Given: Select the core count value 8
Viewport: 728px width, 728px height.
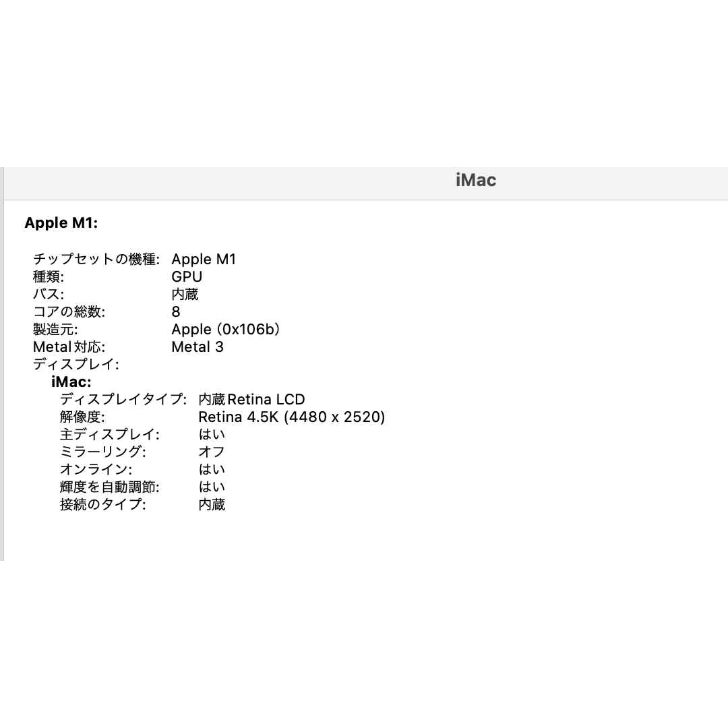Looking at the screenshot, I should (x=176, y=311).
